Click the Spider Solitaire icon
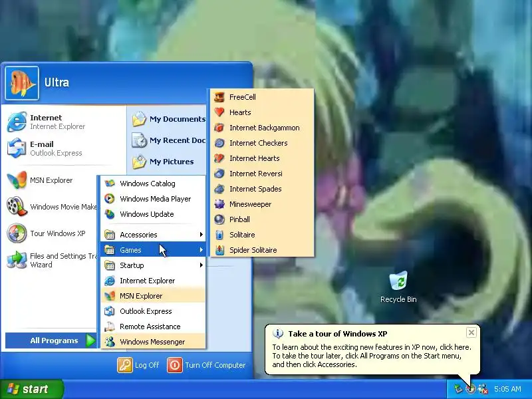532x399 pixels. [x=219, y=250]
